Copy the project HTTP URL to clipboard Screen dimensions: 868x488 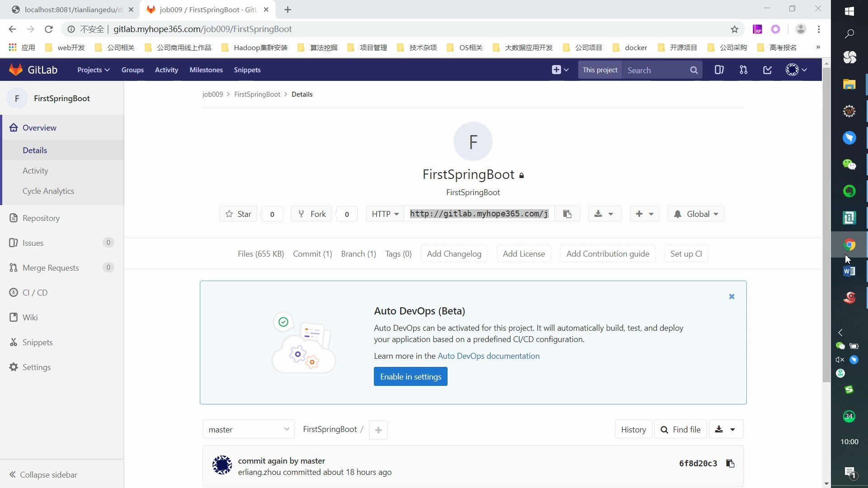coord(567,214)
